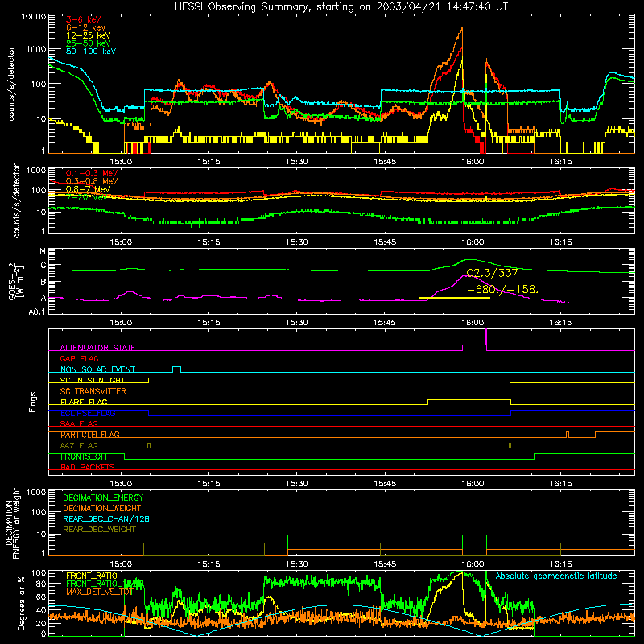Click the SAA_FLAG label
Screen dimensions: 644x644
pos(79,423)
